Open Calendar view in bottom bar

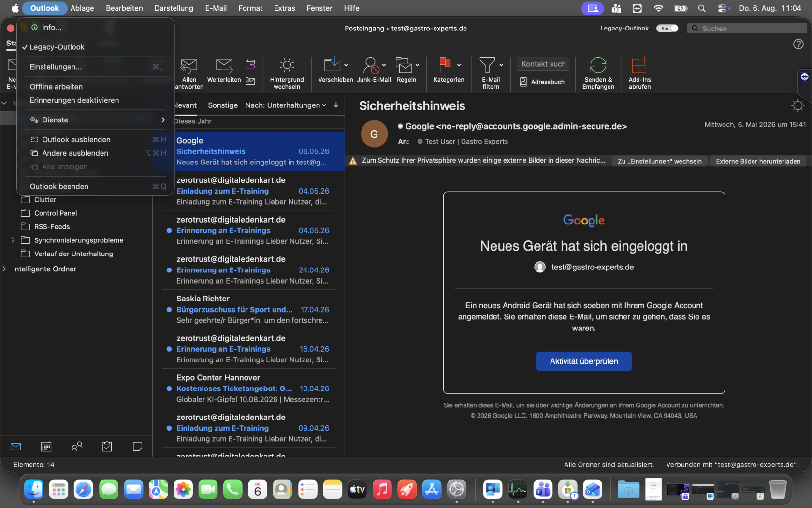point(46,447)
